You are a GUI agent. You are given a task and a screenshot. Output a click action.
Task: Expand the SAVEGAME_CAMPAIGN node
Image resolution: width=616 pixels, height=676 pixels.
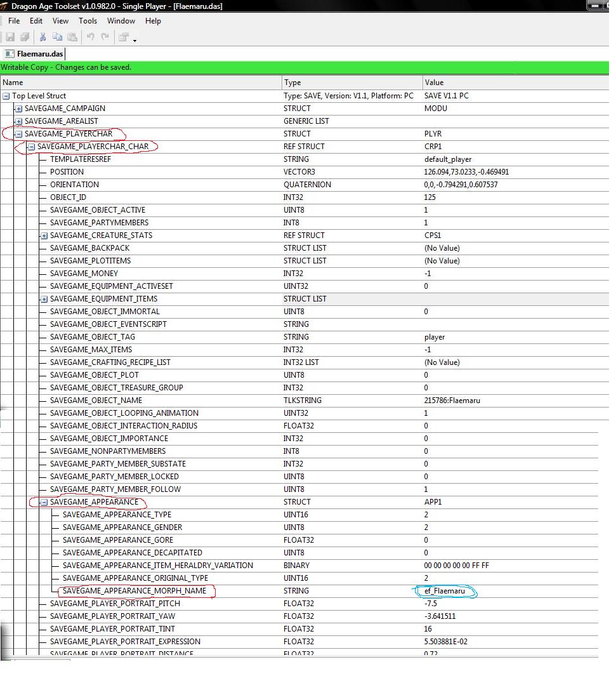click(x=18, y=109)
